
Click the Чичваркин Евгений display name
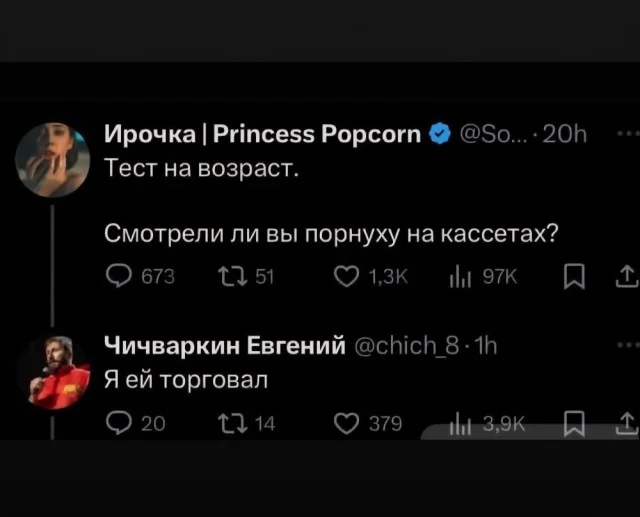point(226,347)
